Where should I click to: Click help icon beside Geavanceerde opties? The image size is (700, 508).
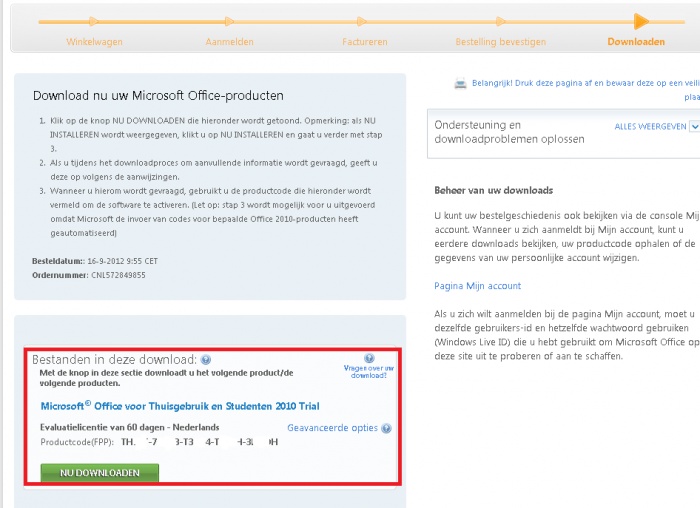click(x=387, y=429)
